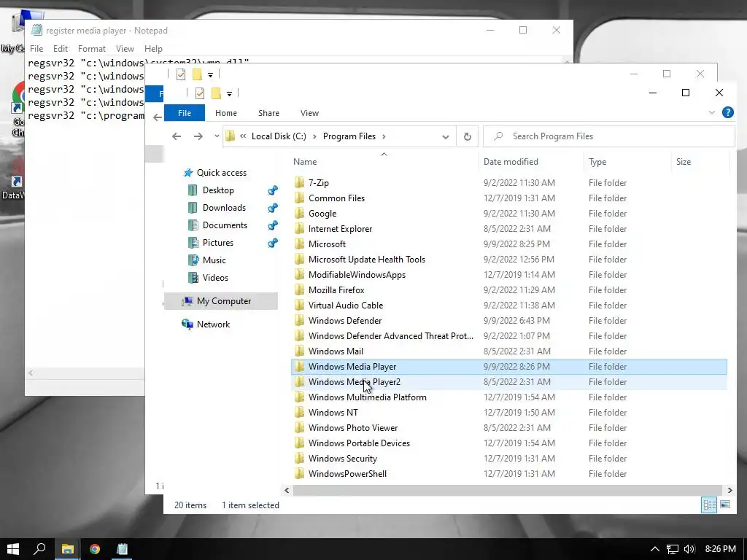747x560 pixels.
Task: Select the Virtual Audio Cable folder
Action: click(x=508, y=306)
